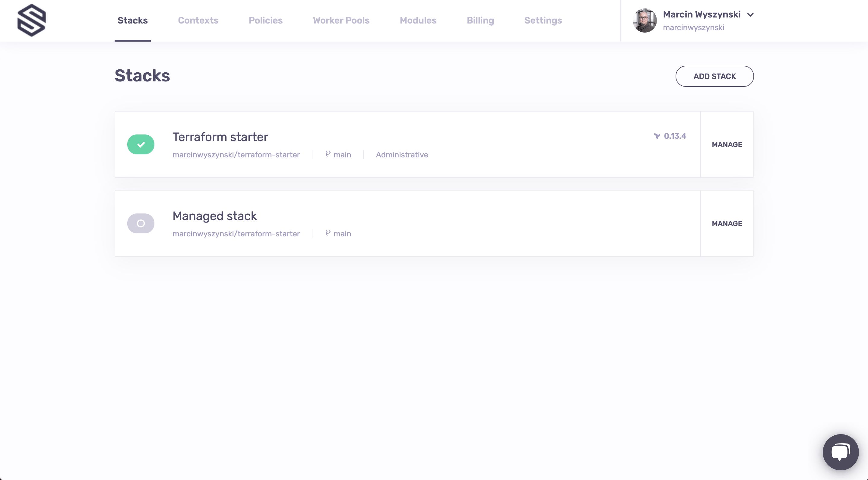This screenshot has height=480, width=868.
Task: Click branch icon on Terraform starter row
Action: [328, 155]
